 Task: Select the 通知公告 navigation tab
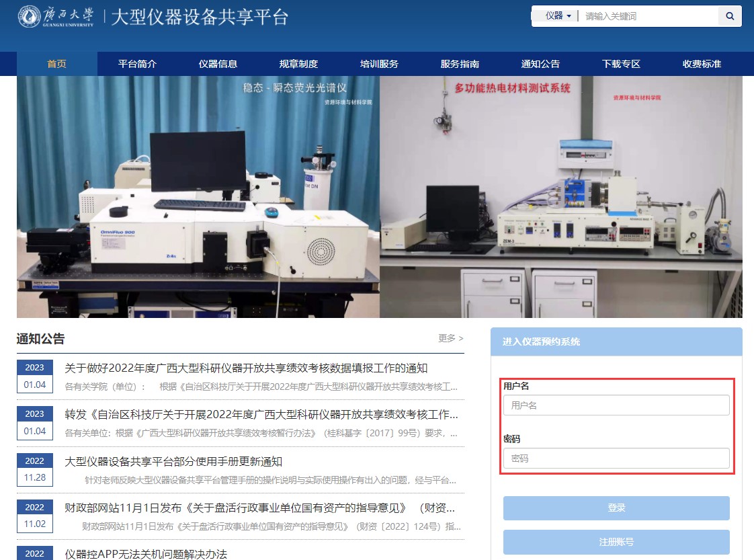point(540,64)
